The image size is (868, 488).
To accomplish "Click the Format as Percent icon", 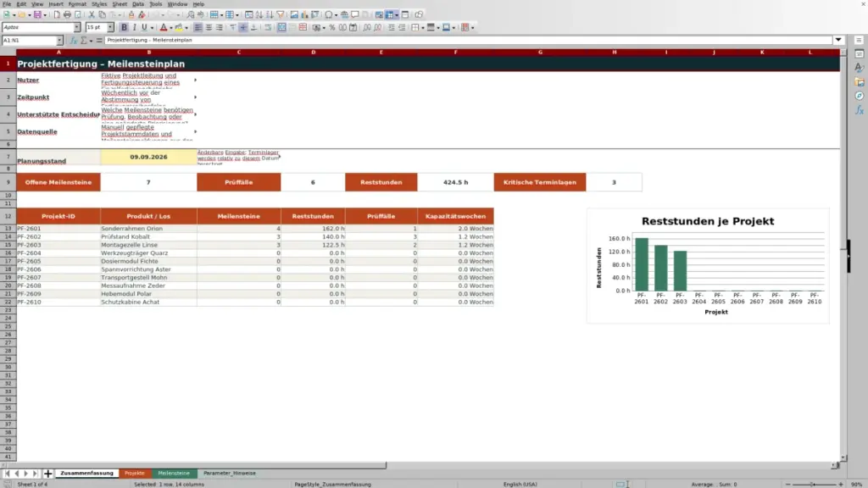I will click(332, 28).
